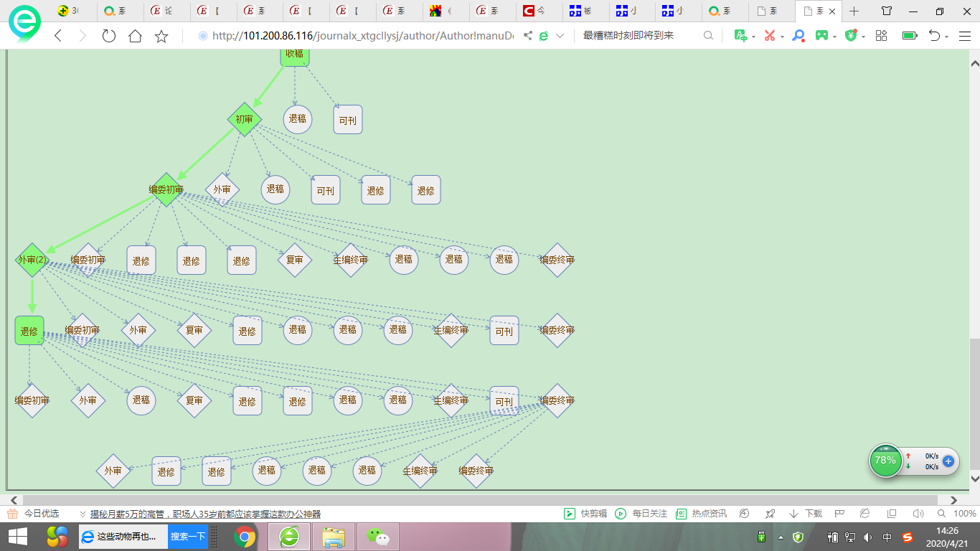Focus the URL address field
The height and width of the screenshot is (551, 980).
(x=362, y=36)
